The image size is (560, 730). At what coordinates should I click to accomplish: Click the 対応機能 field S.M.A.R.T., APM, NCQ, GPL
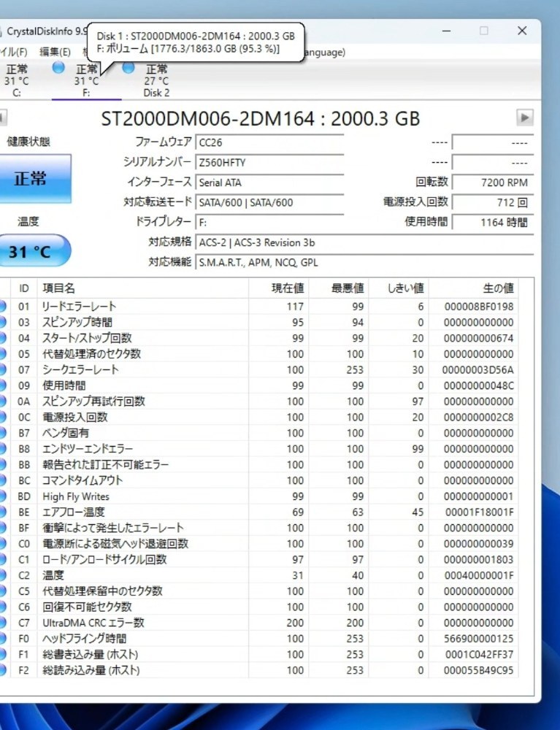click(x=364, y=263)
